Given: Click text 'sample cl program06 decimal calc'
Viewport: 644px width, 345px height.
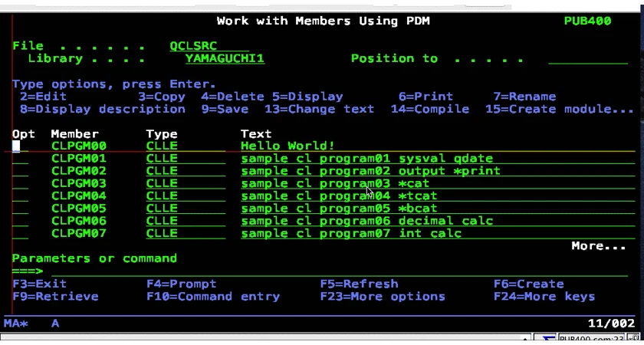Looking at the screenshot, I should click(x=366, y=221).
